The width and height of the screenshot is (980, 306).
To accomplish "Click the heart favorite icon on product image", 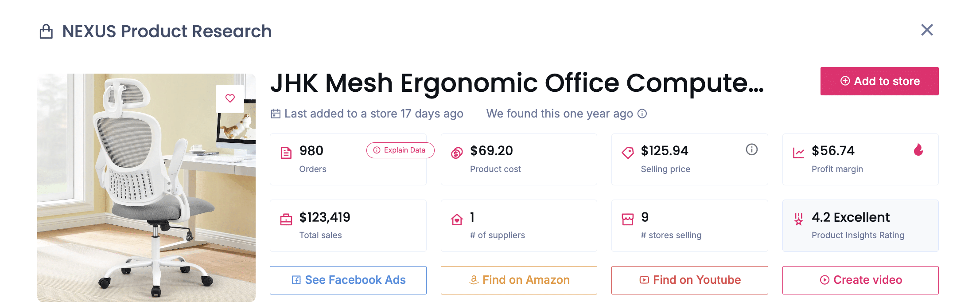I will tap(230, 98).
